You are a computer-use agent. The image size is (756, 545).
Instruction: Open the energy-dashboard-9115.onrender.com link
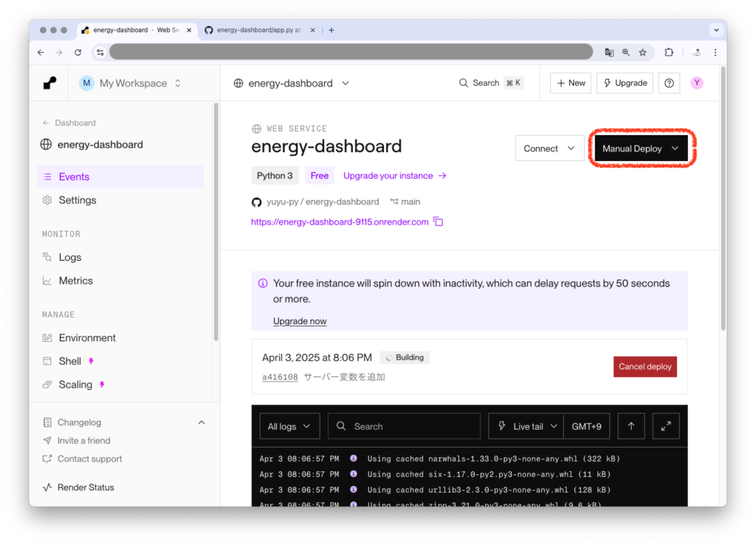pos(340,222)
